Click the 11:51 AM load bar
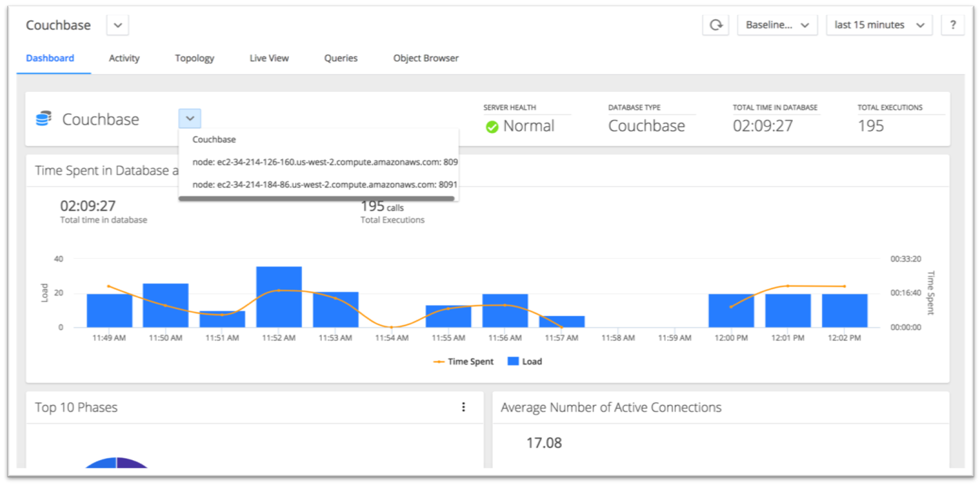The height and width of the screenshot is (485, 980). pyautogui.click(x=222, y=319)
